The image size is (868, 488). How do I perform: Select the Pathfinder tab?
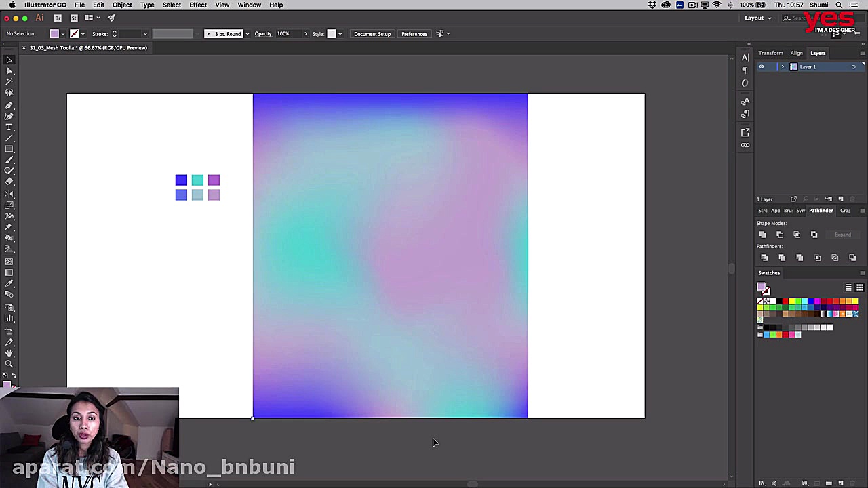[x=821, y=211]
